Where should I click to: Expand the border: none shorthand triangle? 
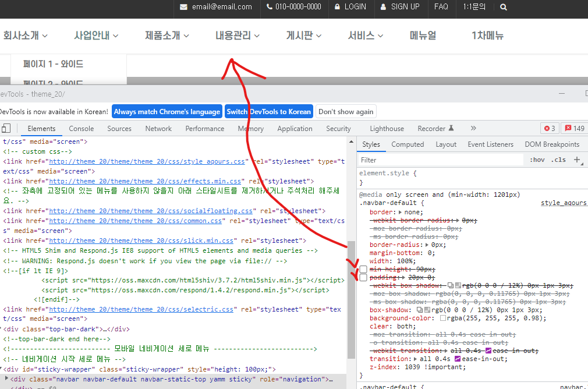[400, 213]
